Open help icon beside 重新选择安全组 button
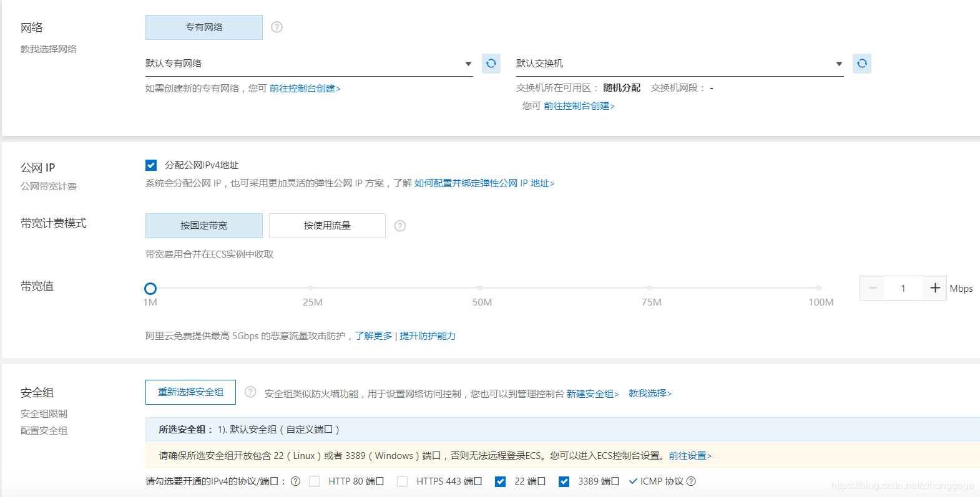 coord(250,392)
